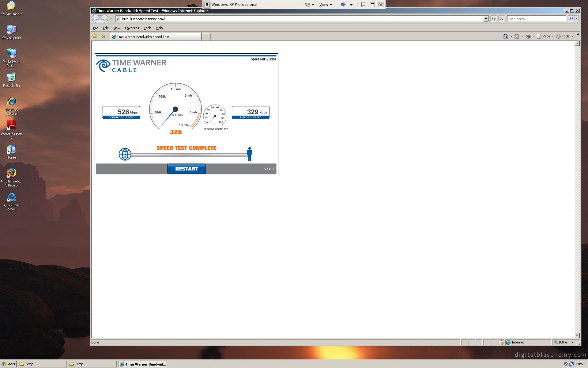Open the search provider options dropdown

tap(576, 19)
